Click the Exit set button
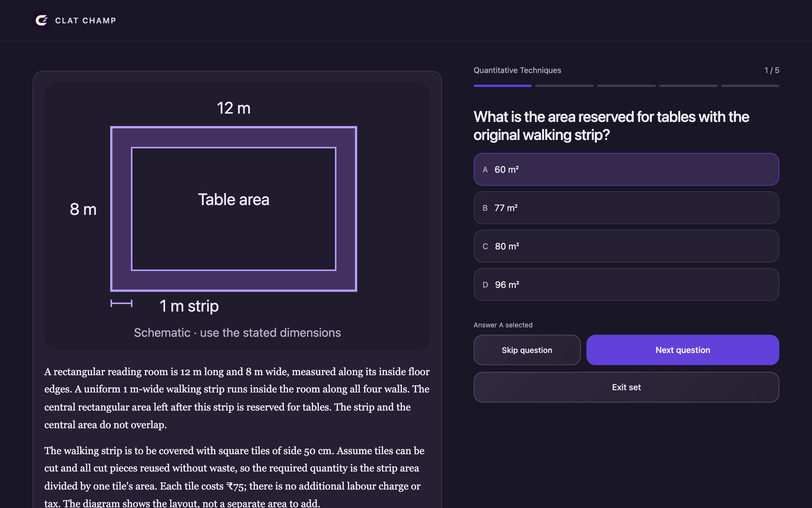This screenshot has width=812, height=508. (626, 387)
